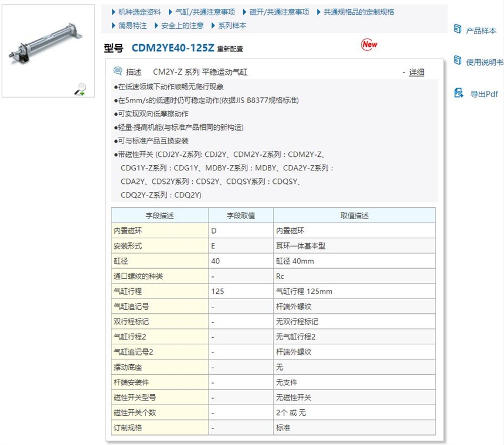Image resolution: width=504 pixels, height=445 pixels.
Task: Click the 取值描述 column header
Action: tap(355, 215)
